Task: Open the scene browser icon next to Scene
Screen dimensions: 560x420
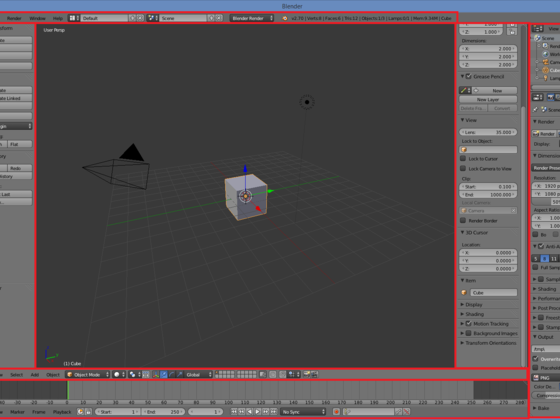Action: click(x=152, y=18)
